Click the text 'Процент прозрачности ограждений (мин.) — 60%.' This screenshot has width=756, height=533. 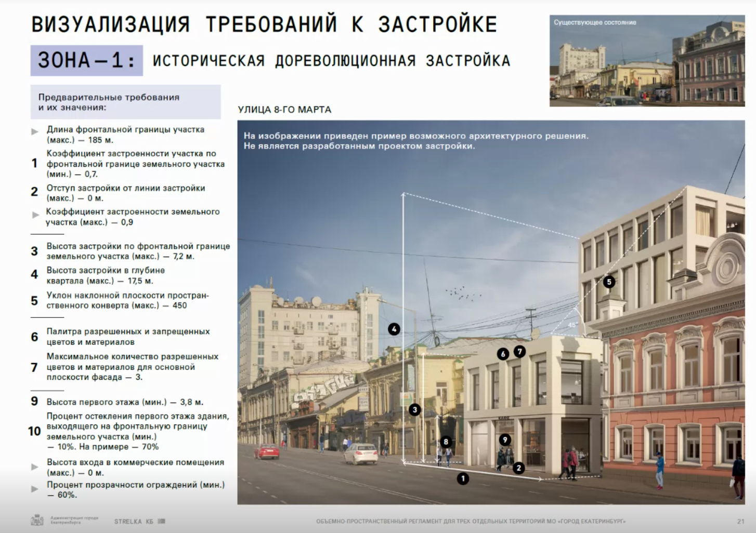(136, 490)
